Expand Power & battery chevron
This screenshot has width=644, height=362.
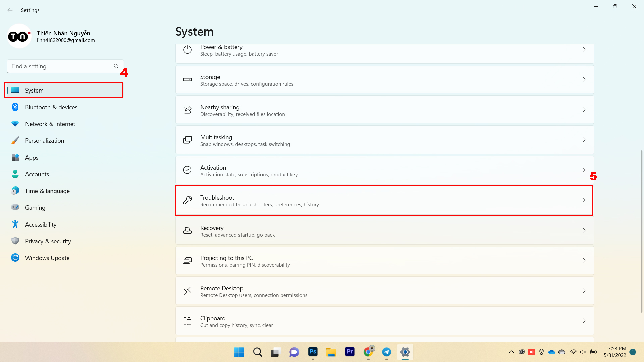click(x=584, y=50)
